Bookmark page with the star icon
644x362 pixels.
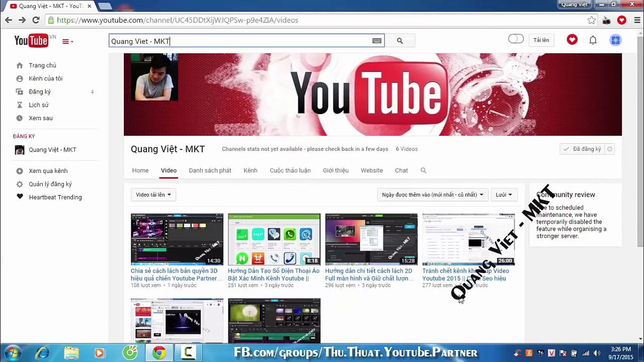pos(592,20)
